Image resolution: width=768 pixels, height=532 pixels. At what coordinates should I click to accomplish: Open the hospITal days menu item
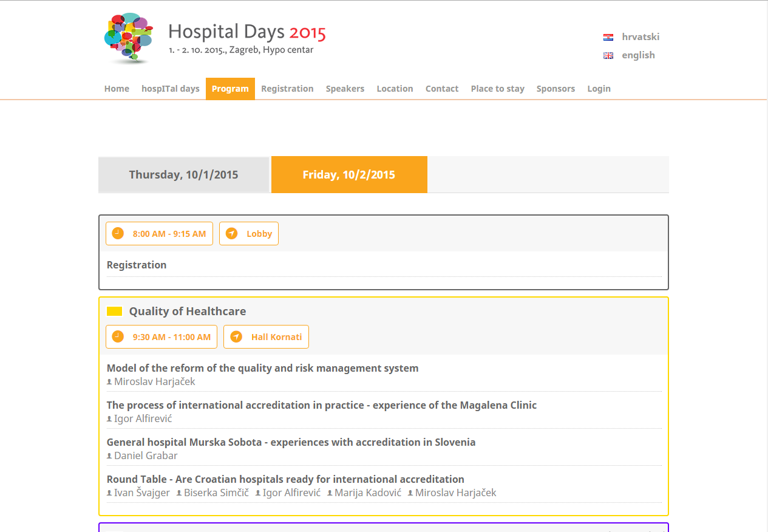(171, 89)
